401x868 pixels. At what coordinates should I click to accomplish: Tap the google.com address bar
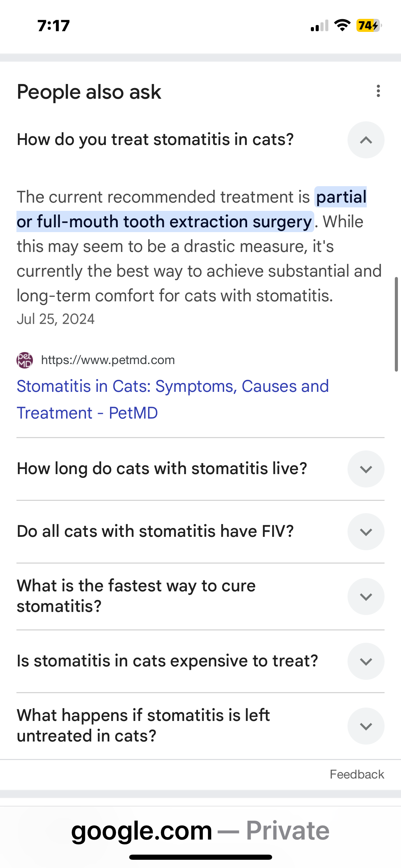[x=200, y=831]
